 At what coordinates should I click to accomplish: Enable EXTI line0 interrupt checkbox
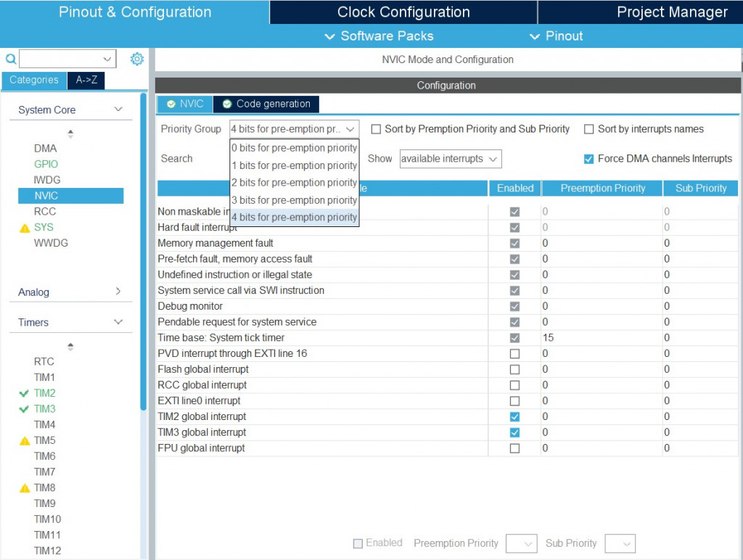pyautogui.click(x=514, y=401)
